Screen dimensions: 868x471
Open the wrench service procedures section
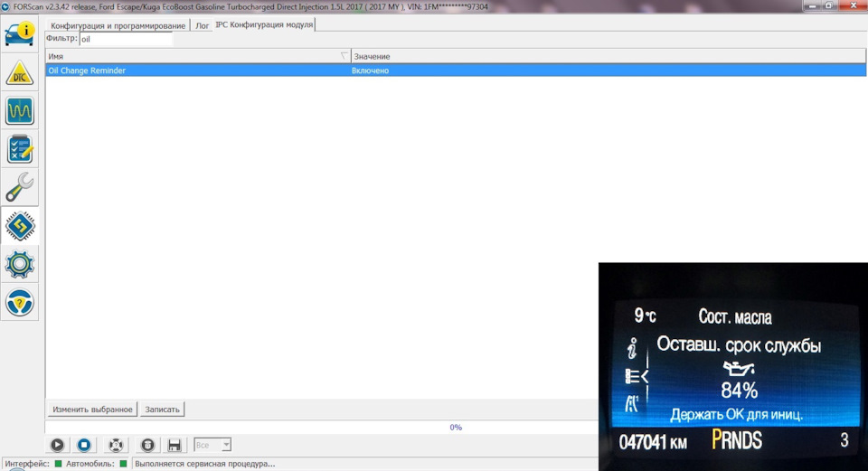coord(19,187)
